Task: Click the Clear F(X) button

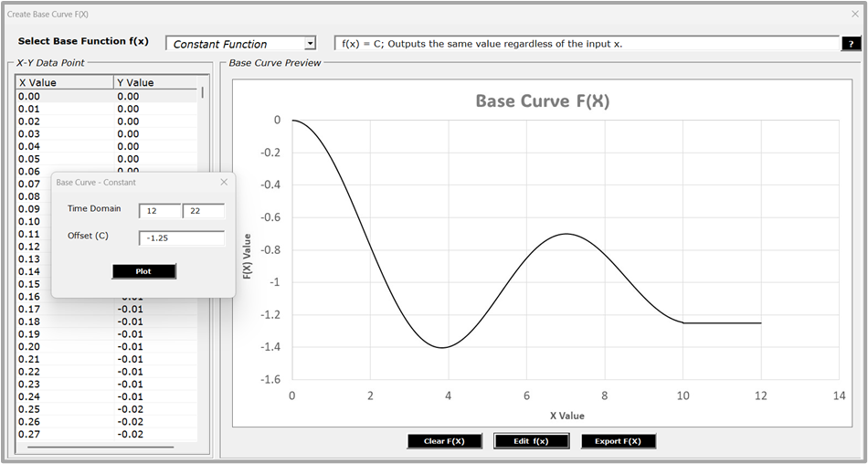Action: pyautogui.click(x=445, y=441)
